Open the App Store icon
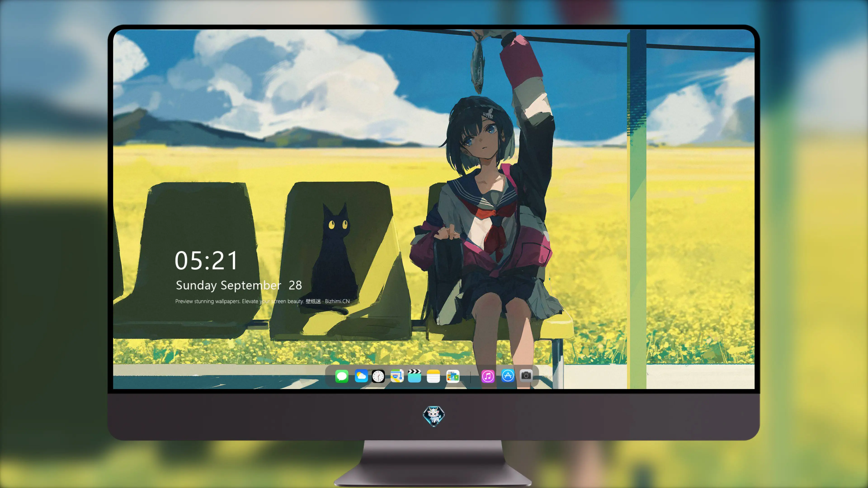 [507, 375]
